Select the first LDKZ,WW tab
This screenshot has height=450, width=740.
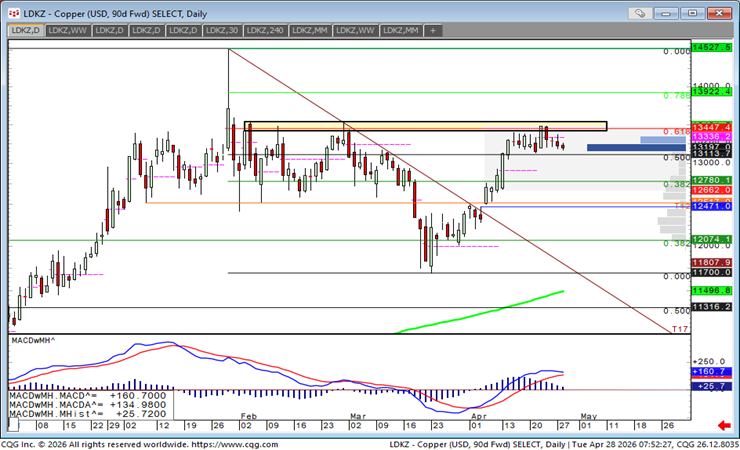tap(65, 31)
